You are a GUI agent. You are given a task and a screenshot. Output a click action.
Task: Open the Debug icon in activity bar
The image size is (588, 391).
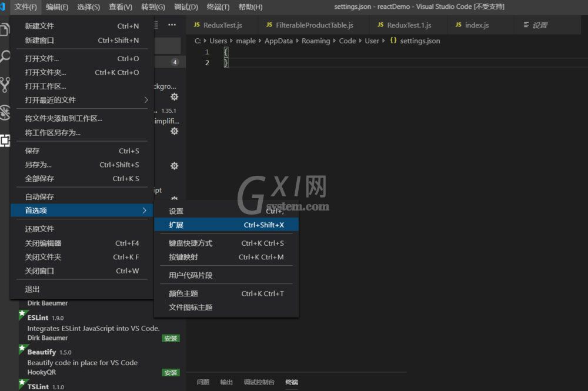tap(5, 112)
